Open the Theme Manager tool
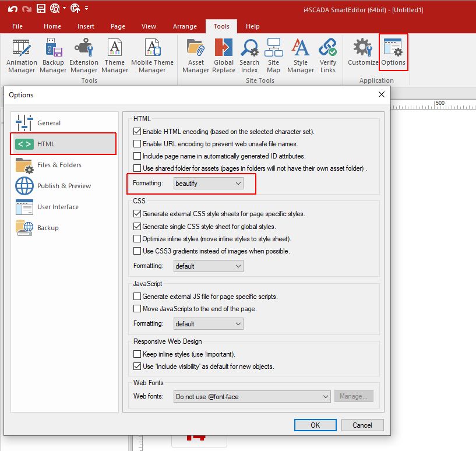The image size is (476, 451). [x=115, y=55]
